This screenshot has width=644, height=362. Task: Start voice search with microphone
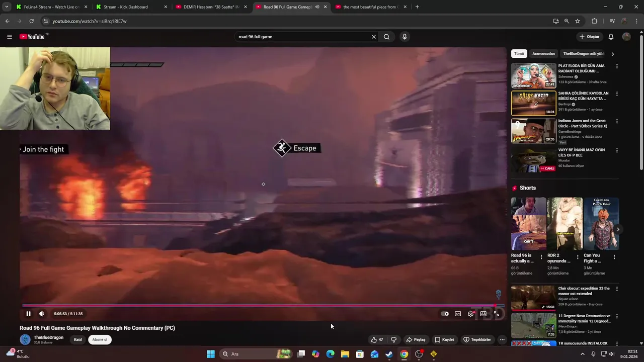coord(405,37)
